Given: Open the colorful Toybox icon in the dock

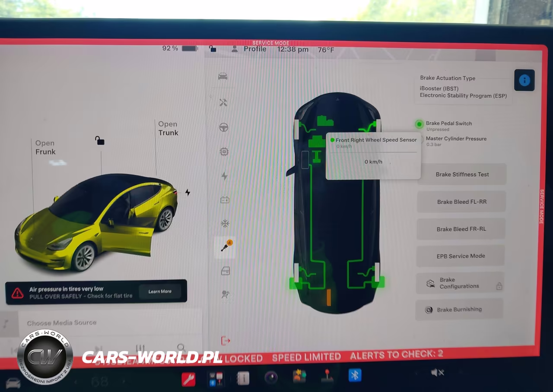Looking at the screenshot, I should pyautogui.click(x=299, y=376).
